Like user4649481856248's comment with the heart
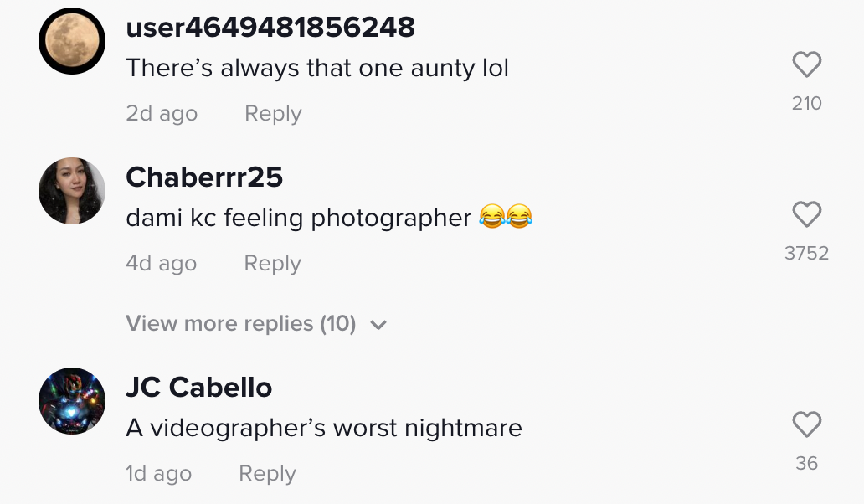 806,65
